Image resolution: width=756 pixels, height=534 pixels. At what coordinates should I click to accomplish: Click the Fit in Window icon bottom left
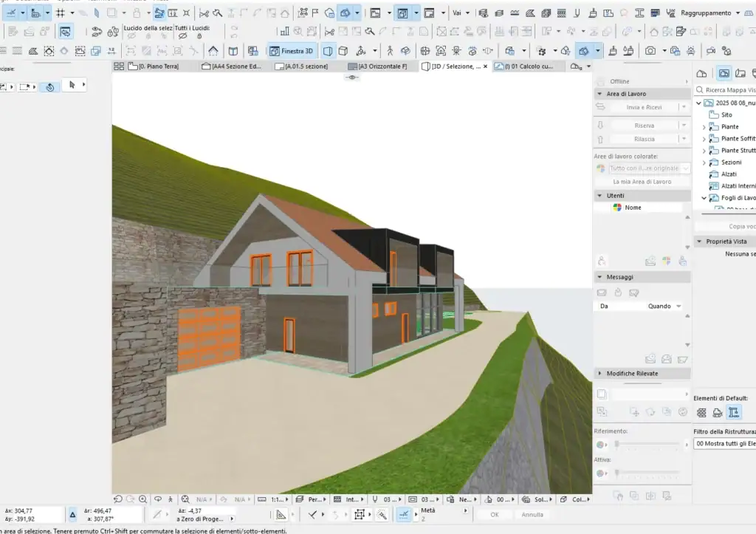184,499
